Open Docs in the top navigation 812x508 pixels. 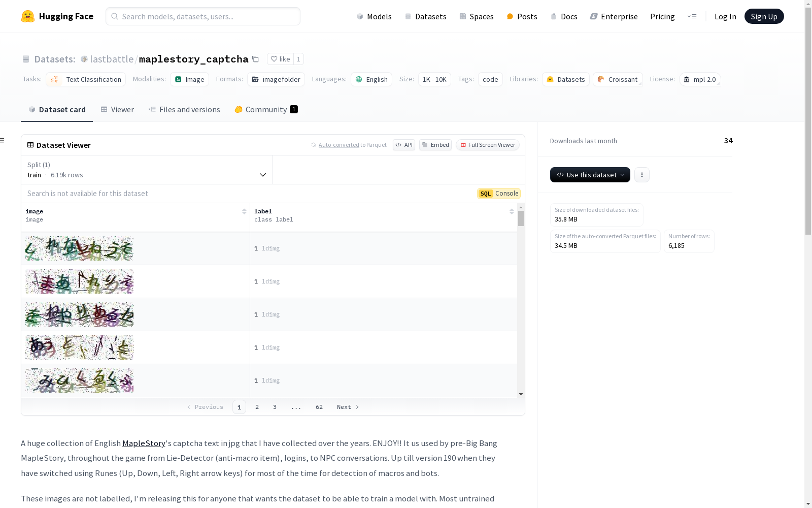564,16
